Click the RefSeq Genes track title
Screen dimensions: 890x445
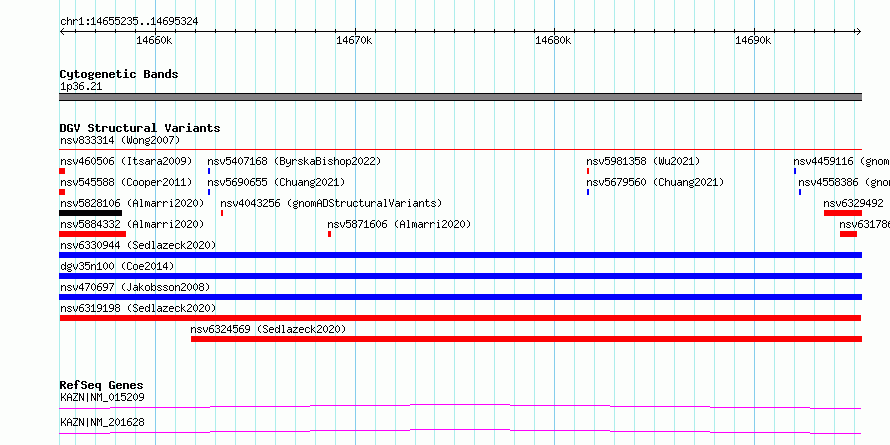click(101, 386)
